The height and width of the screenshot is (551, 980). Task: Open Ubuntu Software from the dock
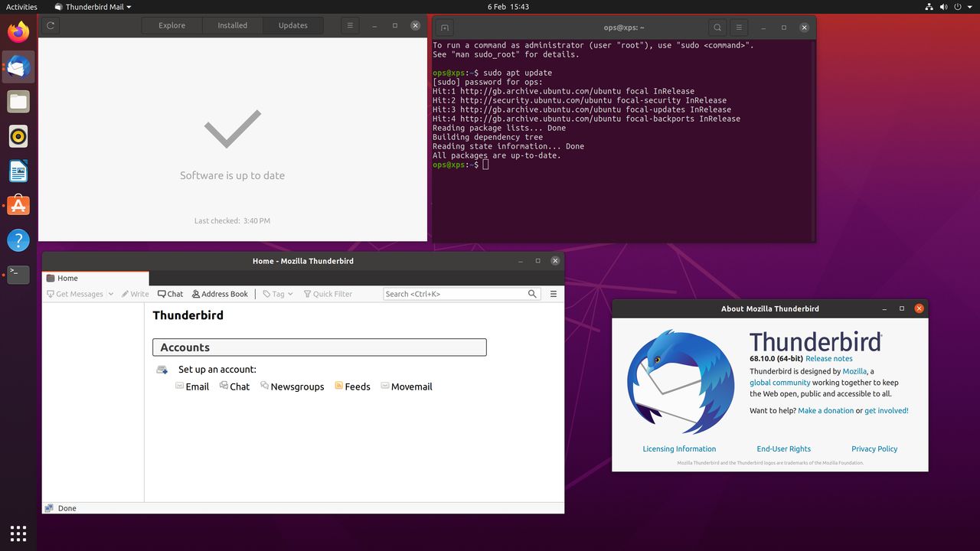(x=18, y=205)
